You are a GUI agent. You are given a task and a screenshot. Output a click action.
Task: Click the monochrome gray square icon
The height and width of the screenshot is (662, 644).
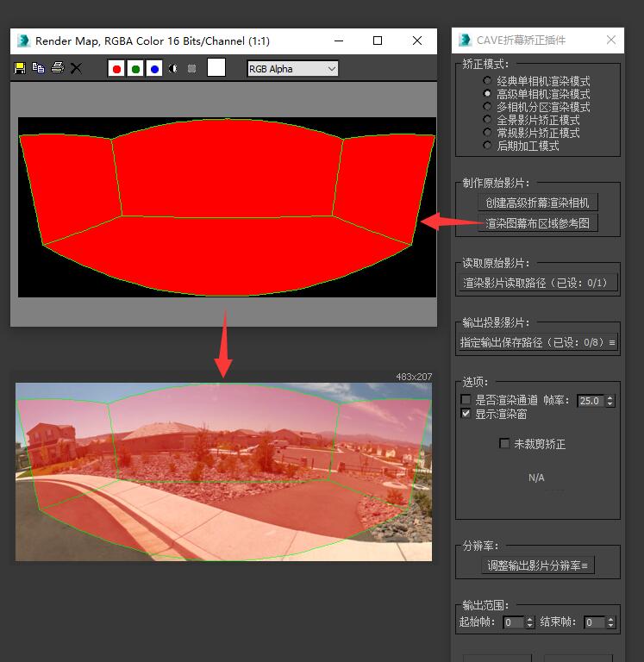point(191,69)
